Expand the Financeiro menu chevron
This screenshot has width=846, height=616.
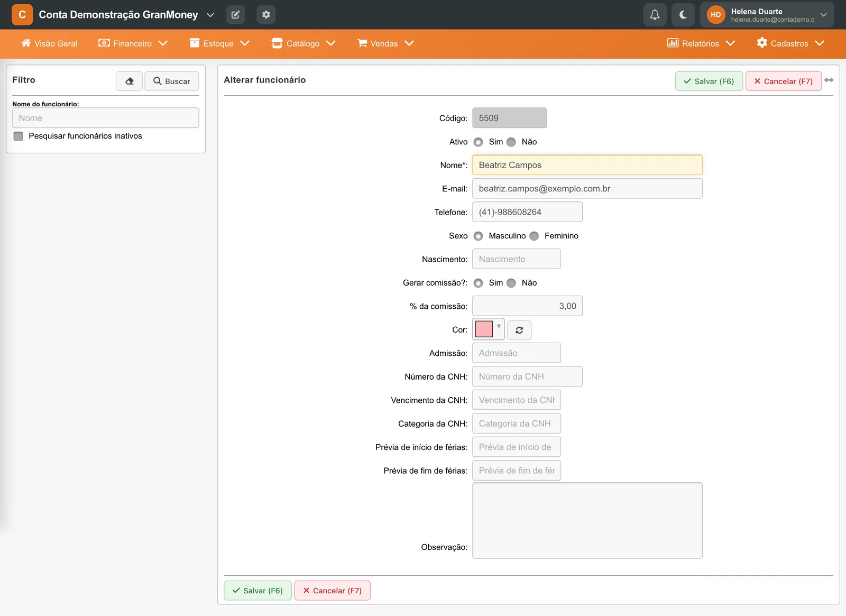pyautogui.click(x=163, y=43)
